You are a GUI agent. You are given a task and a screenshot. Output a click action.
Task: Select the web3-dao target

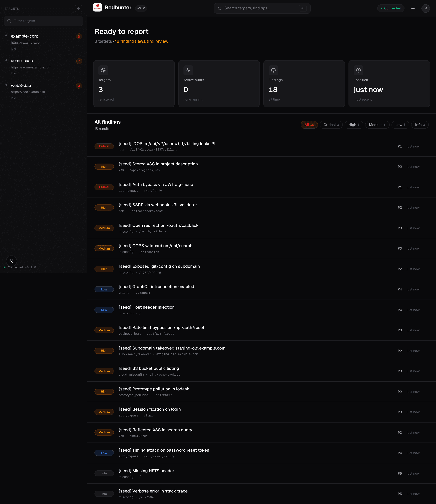(x=43, y=91)
